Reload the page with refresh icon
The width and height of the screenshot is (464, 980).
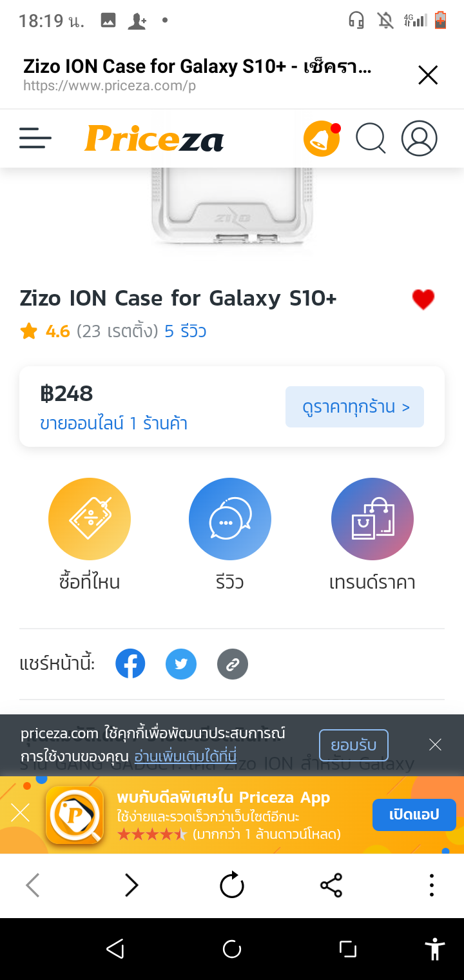click(x=232, y=885)
